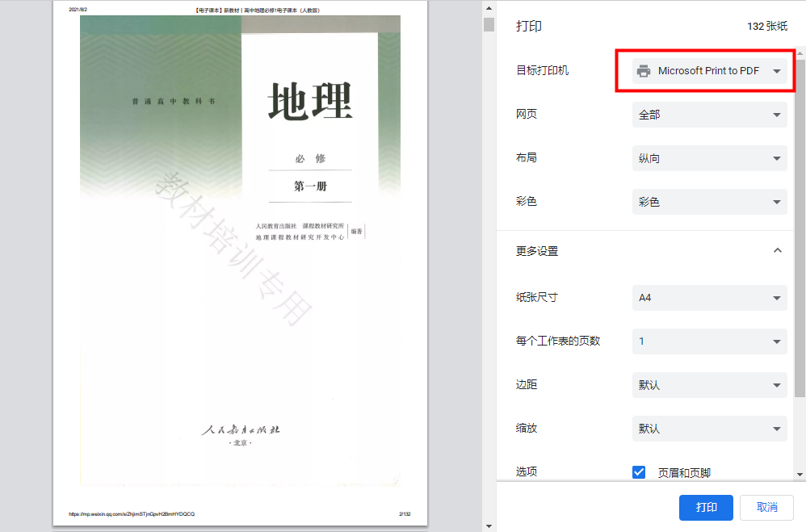Toggle the 页眉和页脚 checkbox
The image size is (806, 532).
(639, 472)
